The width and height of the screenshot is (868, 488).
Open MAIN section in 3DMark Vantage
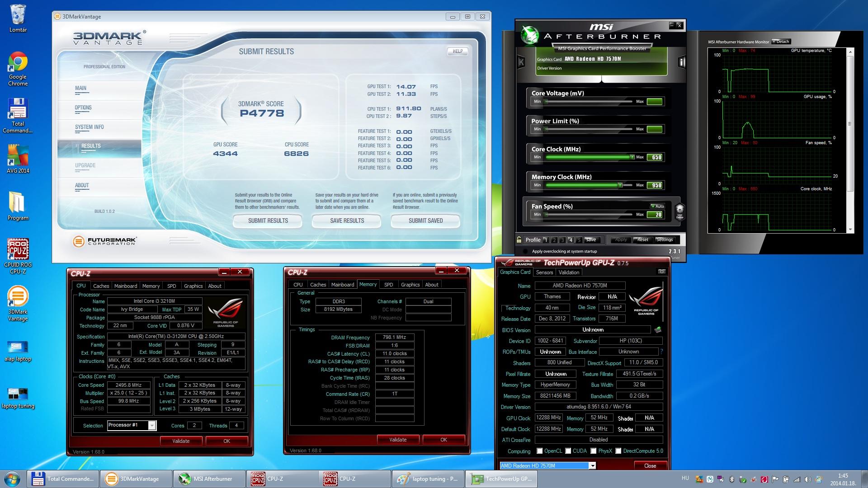point(81,88)
